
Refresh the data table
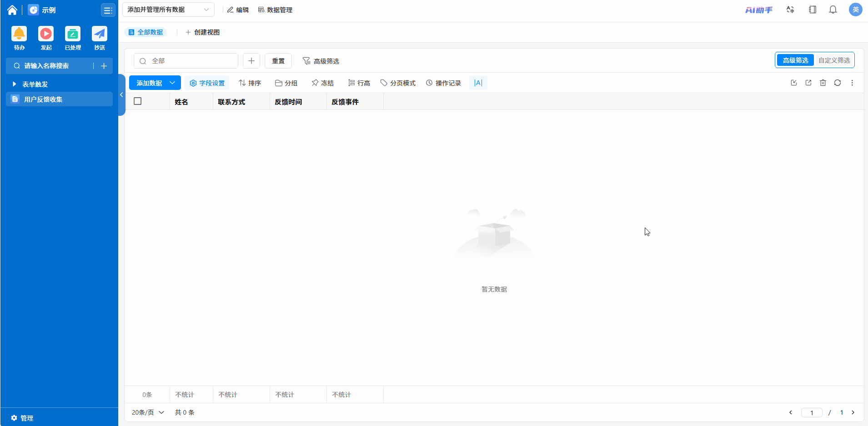click(x=838, y=83)
